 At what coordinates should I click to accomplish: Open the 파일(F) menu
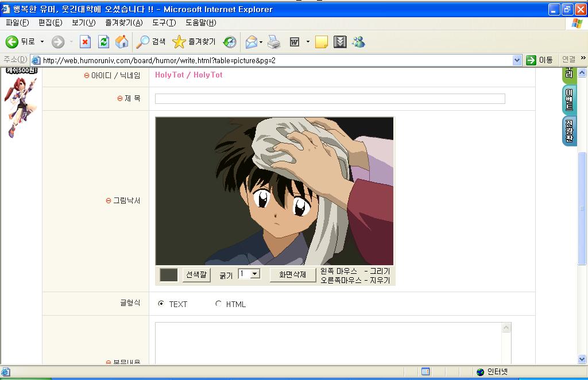point(17,23)
